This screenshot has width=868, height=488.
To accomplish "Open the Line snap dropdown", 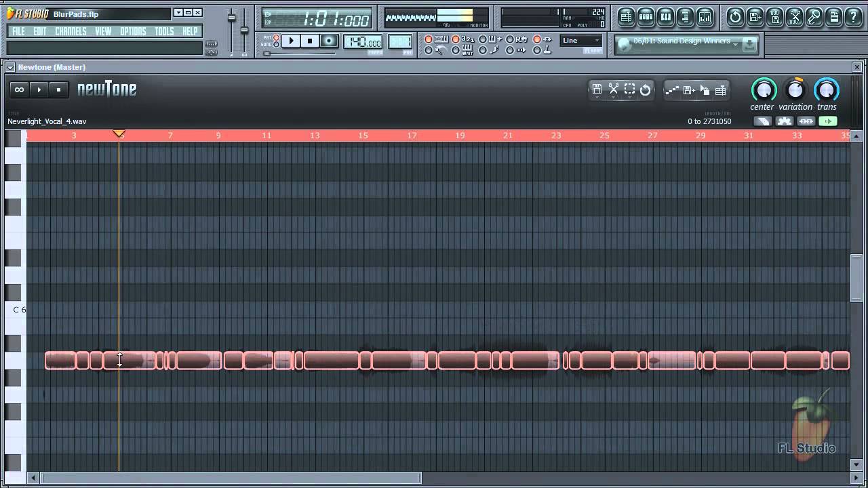I will point(581,41).
